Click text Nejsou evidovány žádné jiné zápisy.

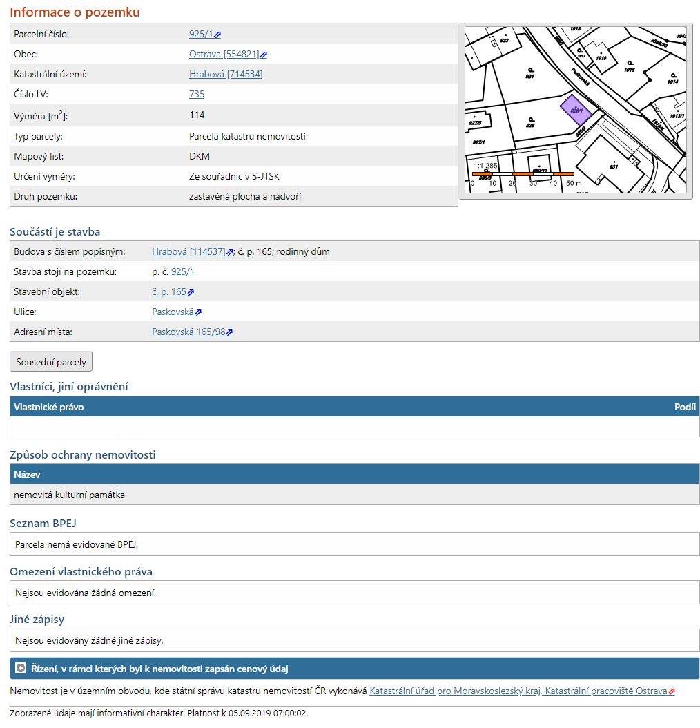pos(89,640)
